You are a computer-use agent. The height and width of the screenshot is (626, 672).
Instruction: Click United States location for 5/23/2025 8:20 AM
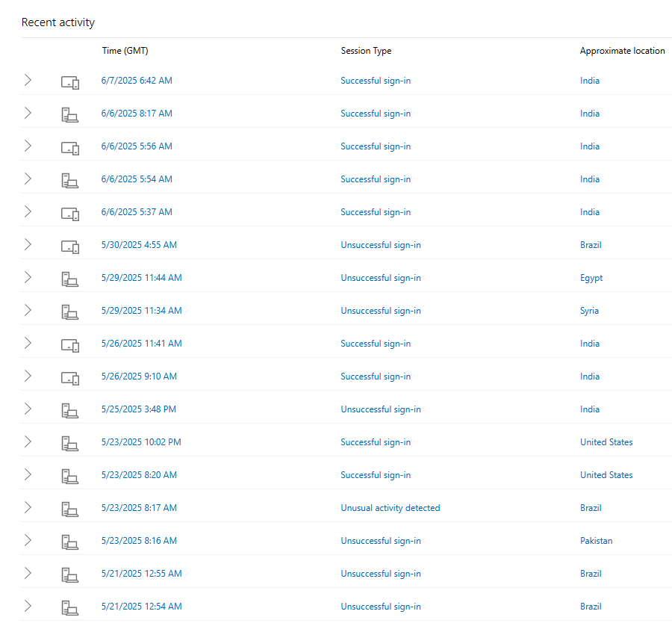point(606,475)
